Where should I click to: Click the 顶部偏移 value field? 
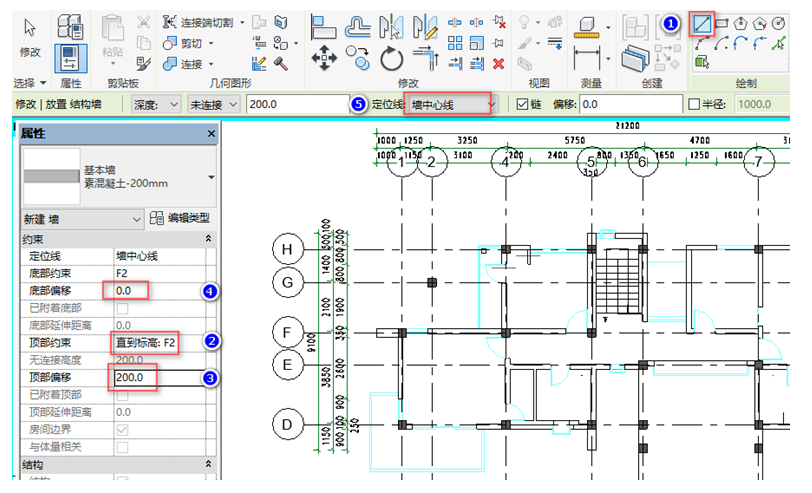pyautogui.click(x=160, y=378)
